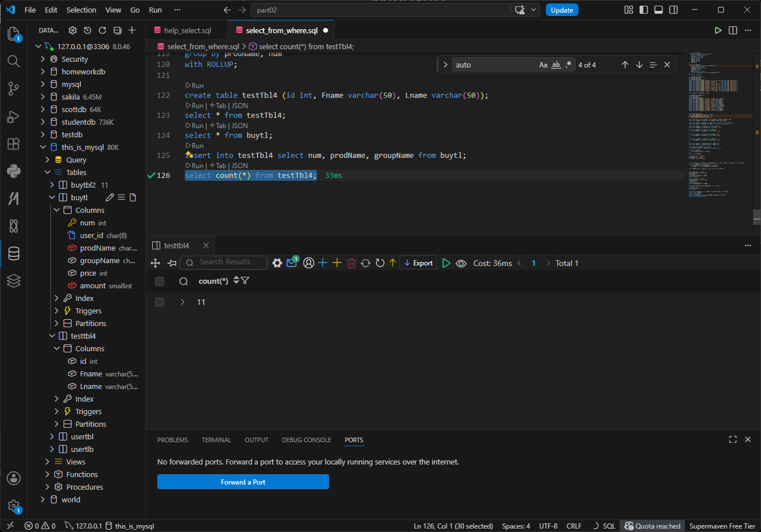Check the count(*) header checkbox
The width and height of the screenshot is (761, 532).
point(160,281)
